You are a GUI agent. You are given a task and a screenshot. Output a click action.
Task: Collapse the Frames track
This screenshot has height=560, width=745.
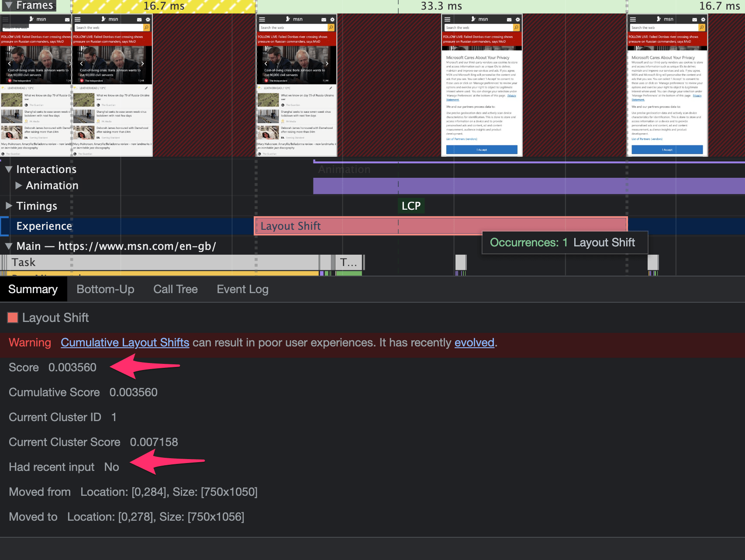8,5
